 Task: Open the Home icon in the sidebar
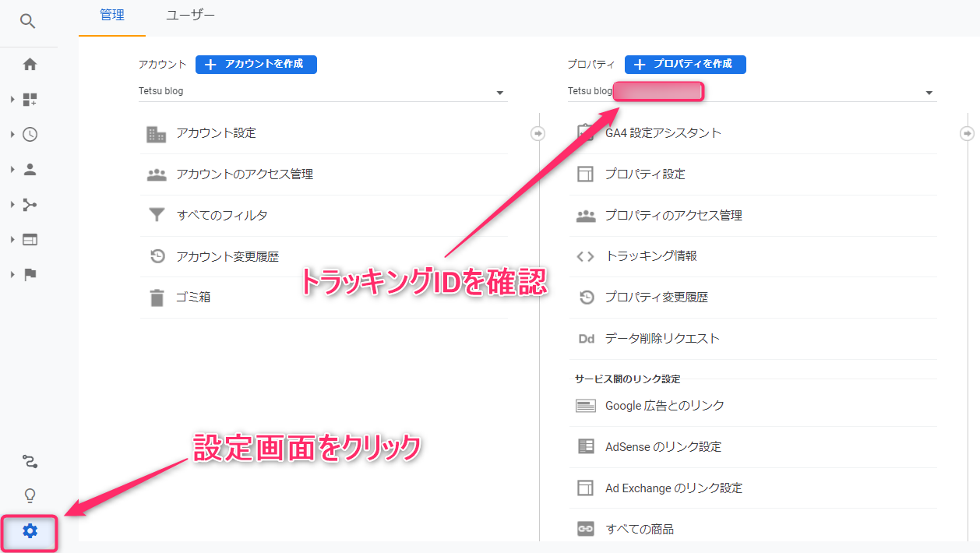pyautogui.click(x=29, y=64)
